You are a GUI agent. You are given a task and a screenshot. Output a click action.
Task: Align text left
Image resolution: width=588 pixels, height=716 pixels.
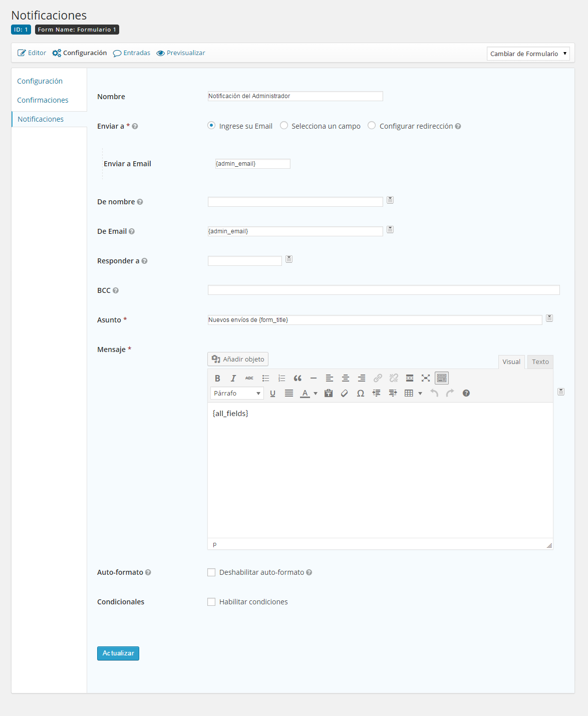pos(330,378)
